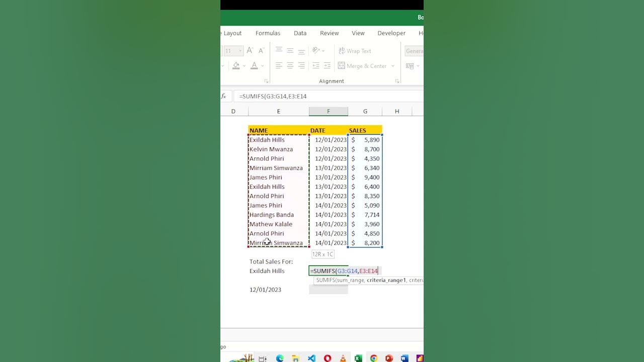Launch Microsoft Edge from the taskbar
The width and height of the screenshot is (644, 362).
pos(280,358)
